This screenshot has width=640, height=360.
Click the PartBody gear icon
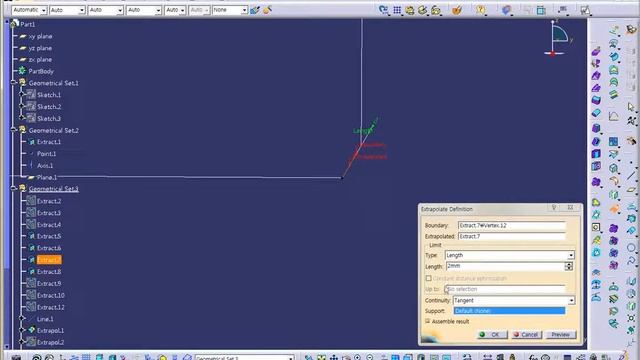click(x=22, y=71)
